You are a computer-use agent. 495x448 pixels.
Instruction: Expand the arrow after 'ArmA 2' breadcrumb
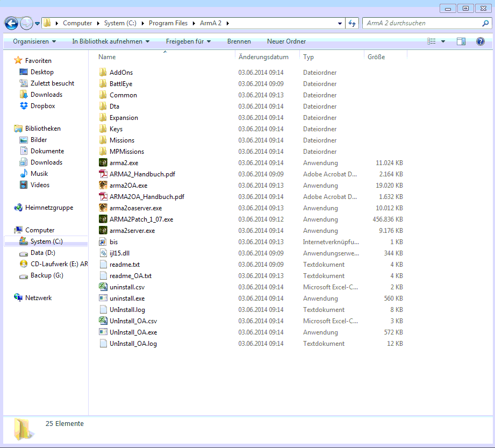[x=227, y=23]
